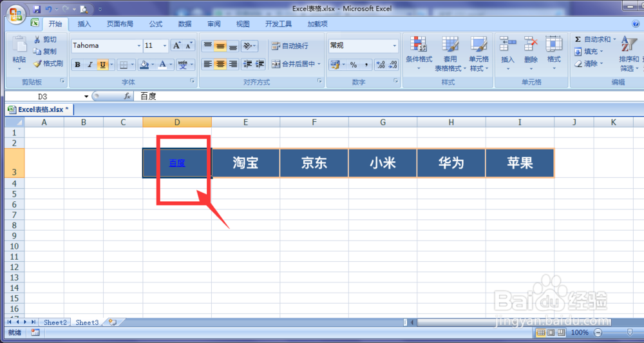Switch to 数据 ribbon tab
The height and width of the screenshot is (343, 644).
[x=185, y=24]
